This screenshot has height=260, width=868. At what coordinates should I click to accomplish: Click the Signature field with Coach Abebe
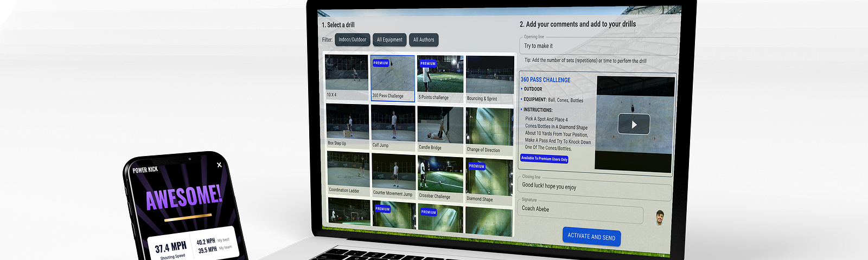coord(581,212)
